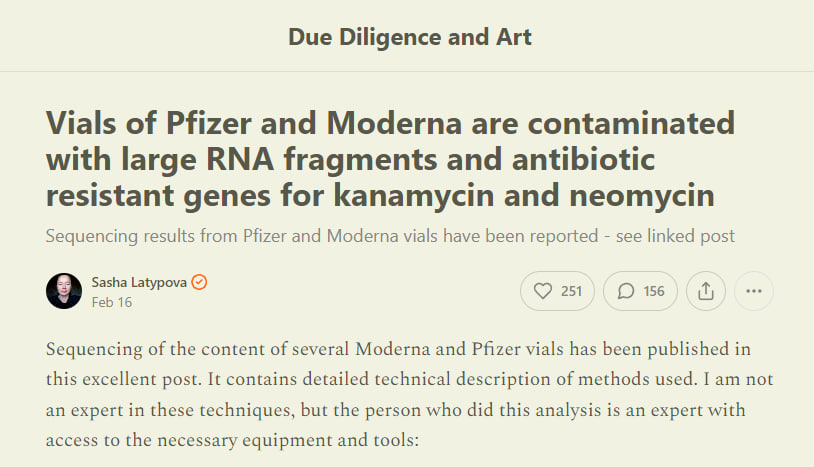Visit Sasha Latypova's author profile name
Viewport: 814px width, 467px height.
point(138,282)
